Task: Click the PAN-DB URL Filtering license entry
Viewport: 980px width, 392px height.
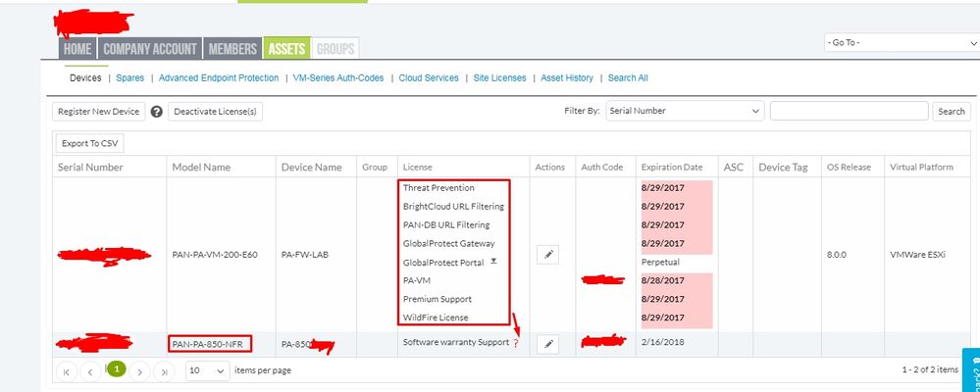Action: (x=446, y=224)
